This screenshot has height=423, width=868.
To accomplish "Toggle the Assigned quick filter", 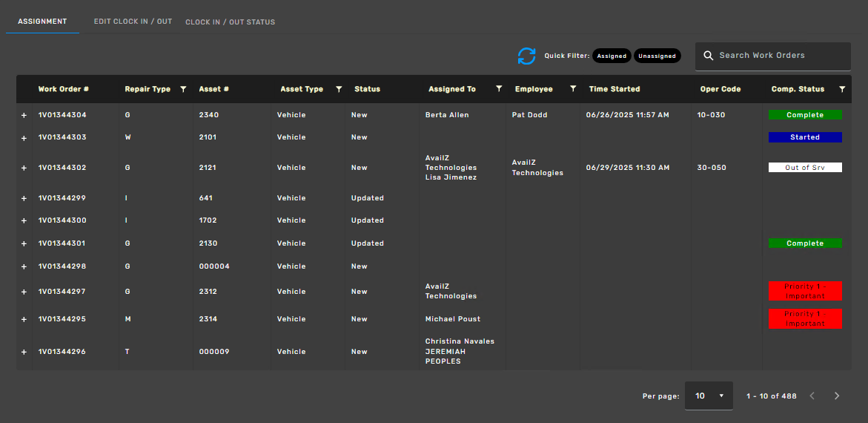I will click(612, 56).
